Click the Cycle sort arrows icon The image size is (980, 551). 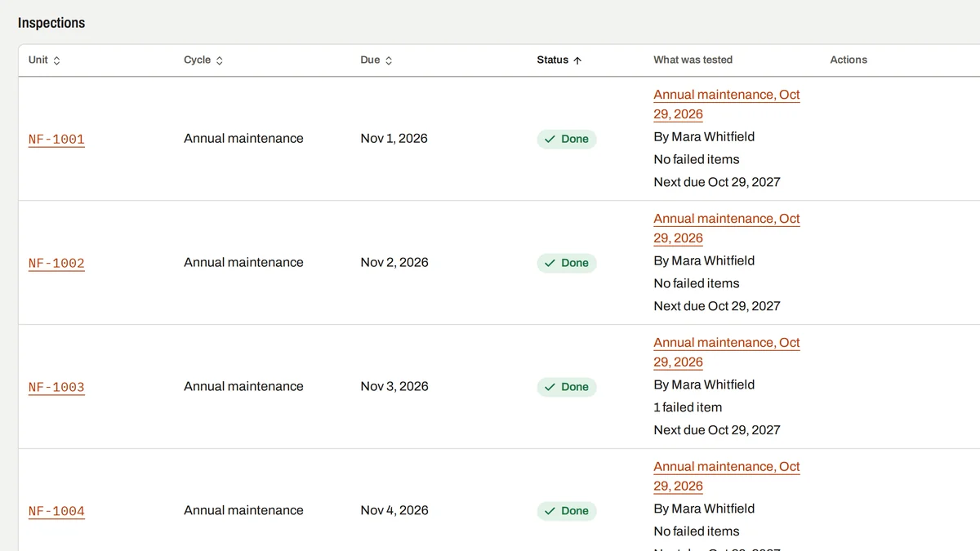220,60
